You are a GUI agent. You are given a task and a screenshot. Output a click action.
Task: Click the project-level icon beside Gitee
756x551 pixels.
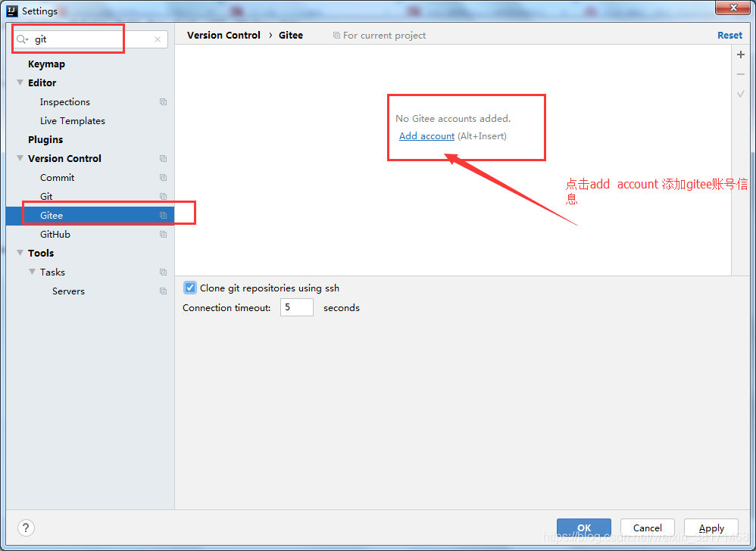pyautogui.click(x=164, y=215)
